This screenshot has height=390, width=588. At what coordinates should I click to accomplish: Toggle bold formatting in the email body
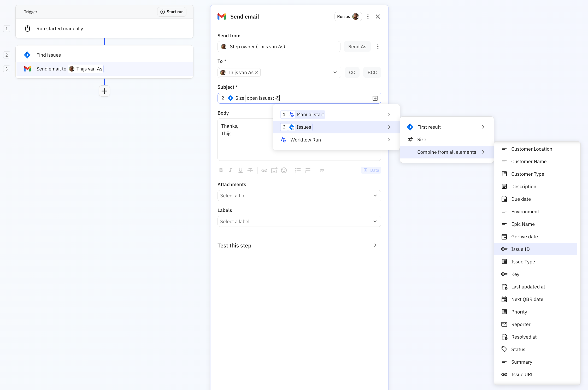(x=221, y=170)
